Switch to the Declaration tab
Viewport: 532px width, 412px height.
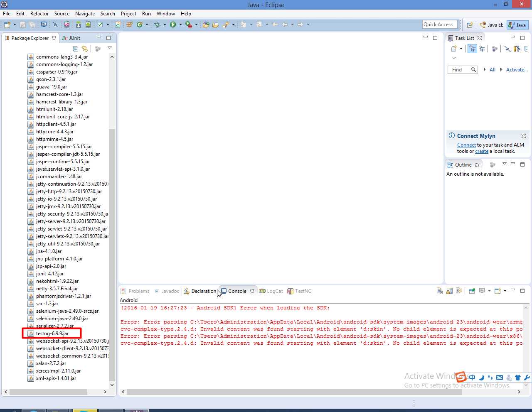pyautogui.click(x=200, y=291)
